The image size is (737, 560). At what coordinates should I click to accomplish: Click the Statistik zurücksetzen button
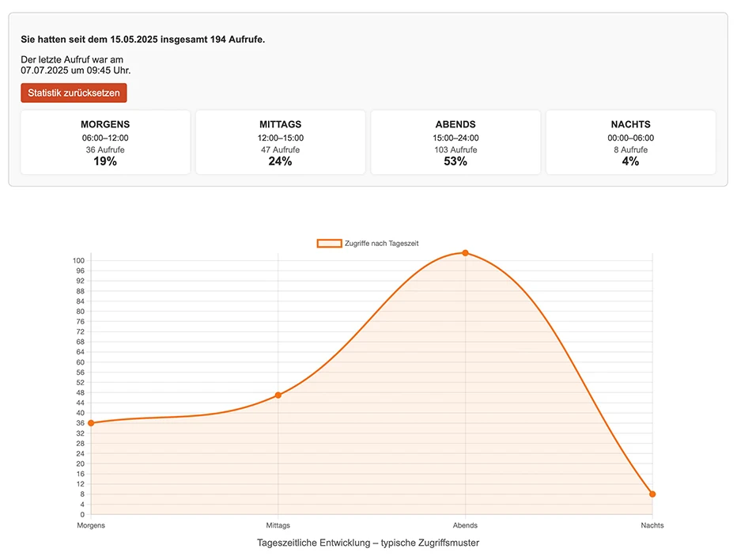pos(74,93)
